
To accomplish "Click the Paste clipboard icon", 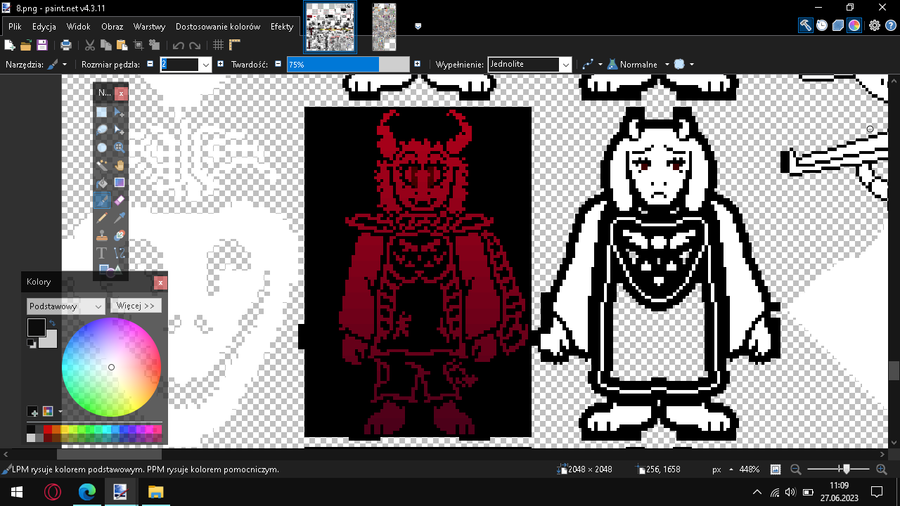I will [122, 45].
